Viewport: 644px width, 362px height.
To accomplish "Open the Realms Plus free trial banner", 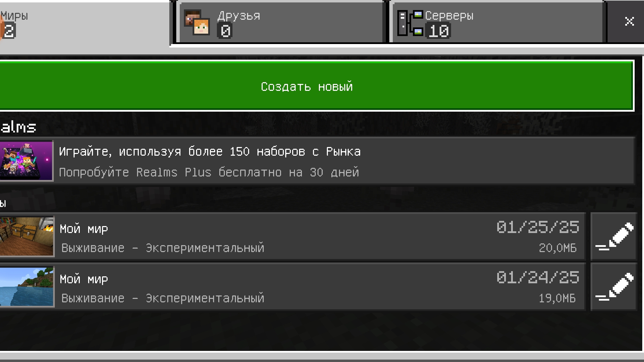I will (x=317, y=161).
